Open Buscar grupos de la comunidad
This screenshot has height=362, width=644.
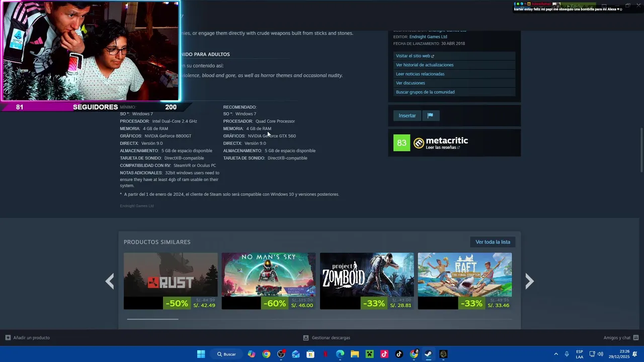pos(454,92)
